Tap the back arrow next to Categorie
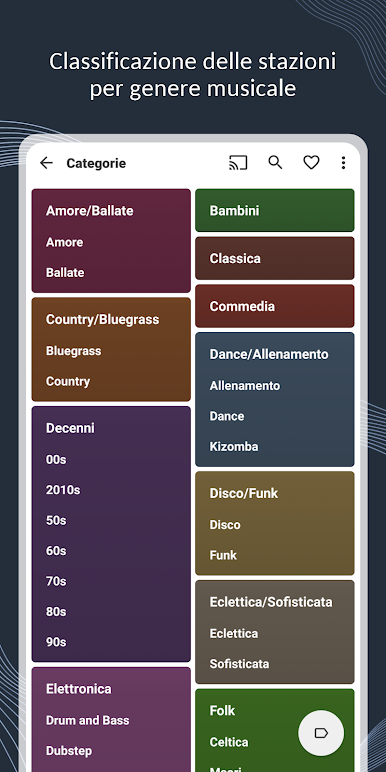 [46, 163]
